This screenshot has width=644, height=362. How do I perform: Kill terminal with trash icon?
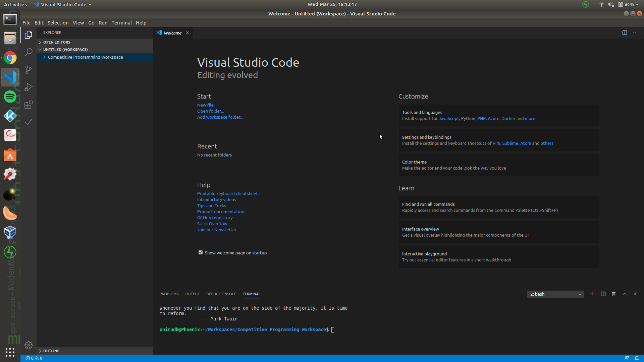tap(614, 294)
